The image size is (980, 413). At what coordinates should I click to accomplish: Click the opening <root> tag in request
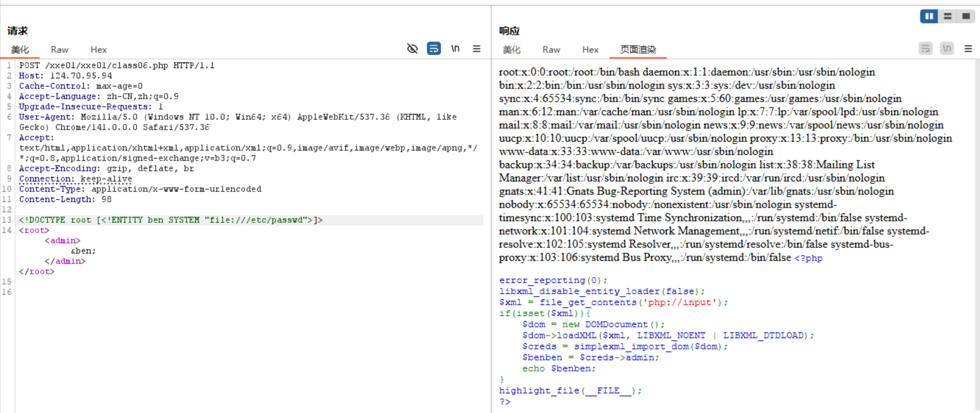tap(34, 230)
